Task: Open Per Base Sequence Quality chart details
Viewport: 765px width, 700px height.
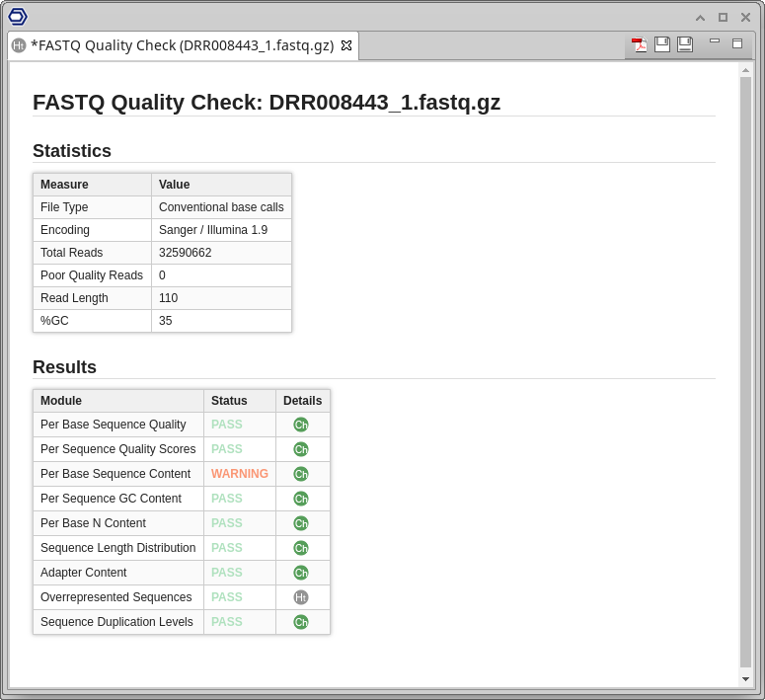Action: click(x=301, y=425)
